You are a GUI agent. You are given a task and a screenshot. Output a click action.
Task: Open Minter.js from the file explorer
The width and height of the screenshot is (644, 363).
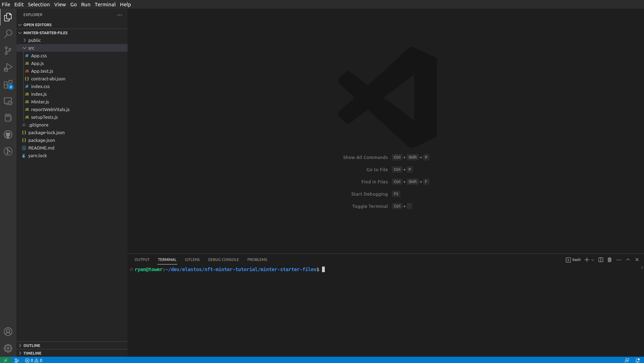click(40, 102)
